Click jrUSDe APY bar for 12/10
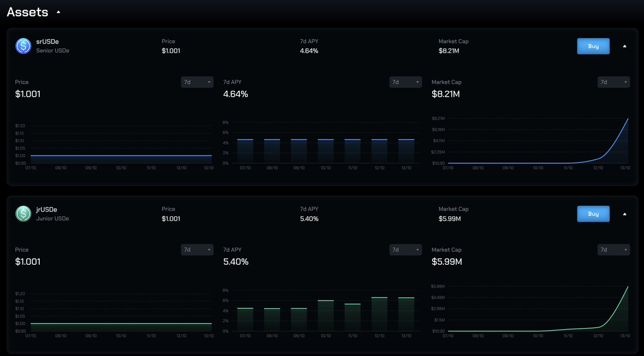Screen dimensions: 644x356 pyautogui.click(x=379, y=314)
